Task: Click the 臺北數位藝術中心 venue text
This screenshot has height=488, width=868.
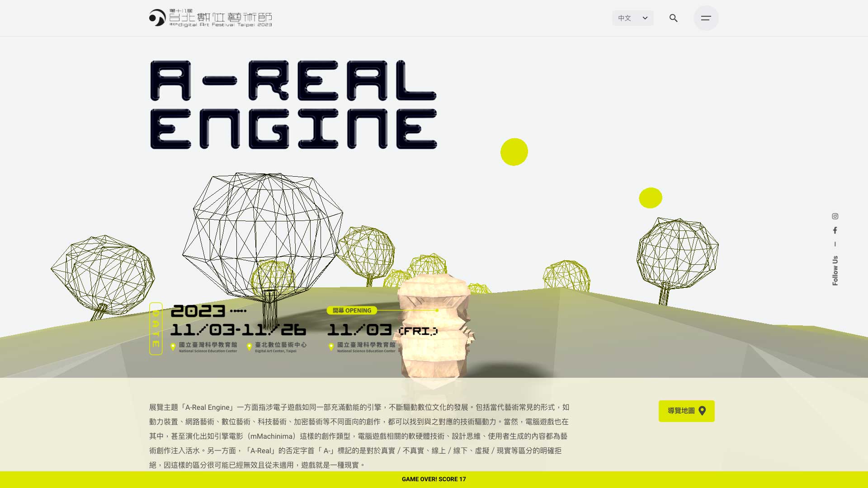Action: point(281,345)
